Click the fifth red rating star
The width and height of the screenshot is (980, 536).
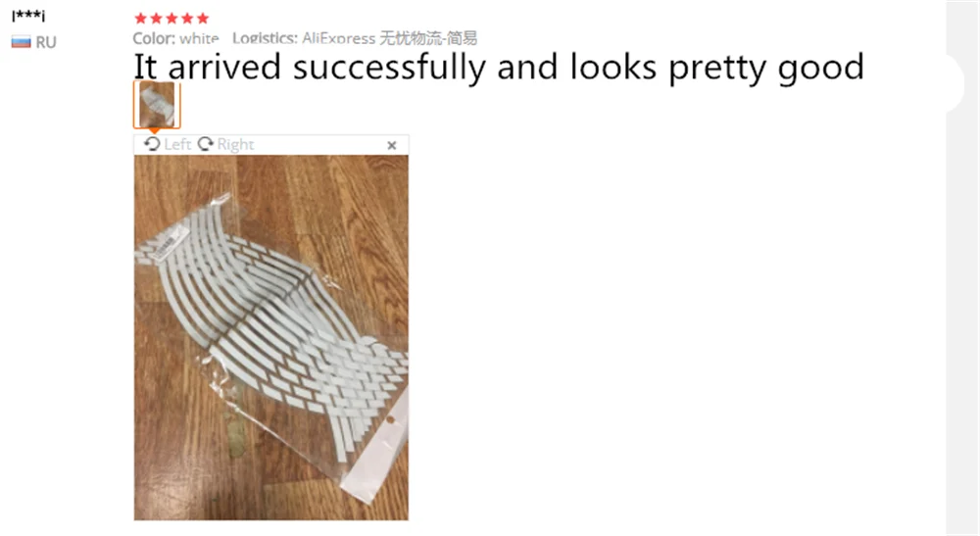(x=203, y=18)
